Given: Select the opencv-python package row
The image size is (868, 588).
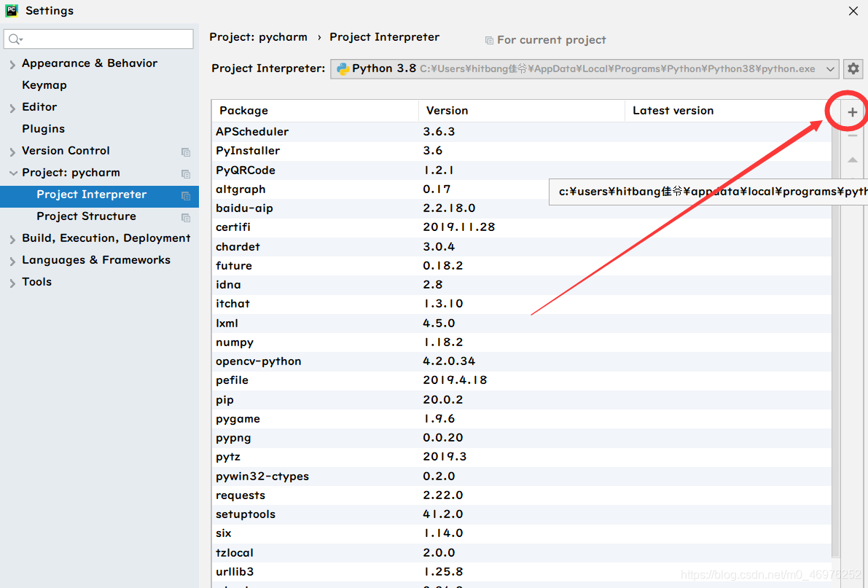Looking at the screenshot, I should pos(522,361).
